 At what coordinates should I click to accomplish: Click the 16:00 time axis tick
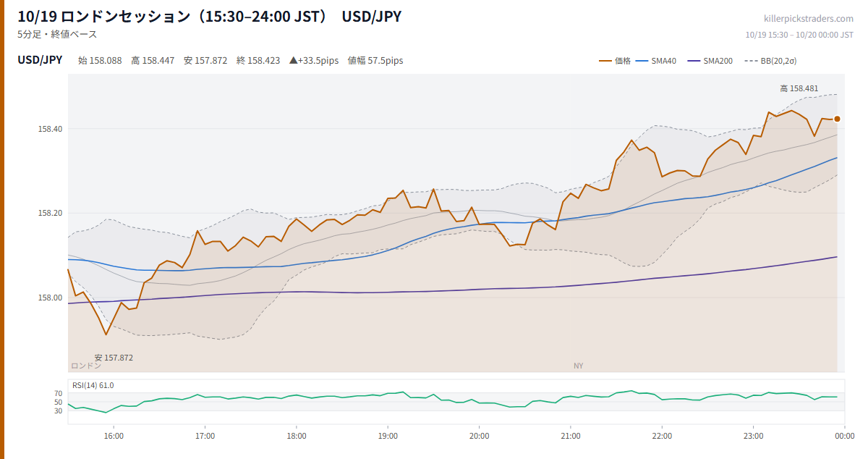pos(114,436)
